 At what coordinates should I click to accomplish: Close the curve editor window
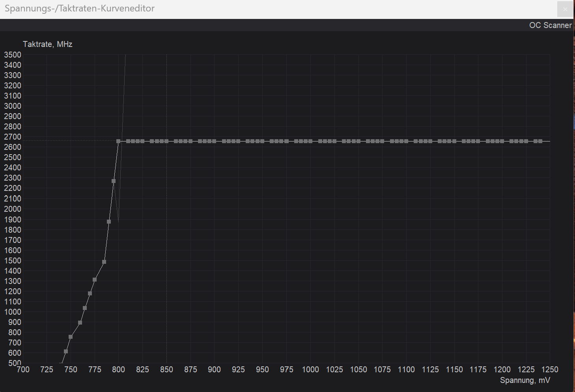(x=565, y=9)
